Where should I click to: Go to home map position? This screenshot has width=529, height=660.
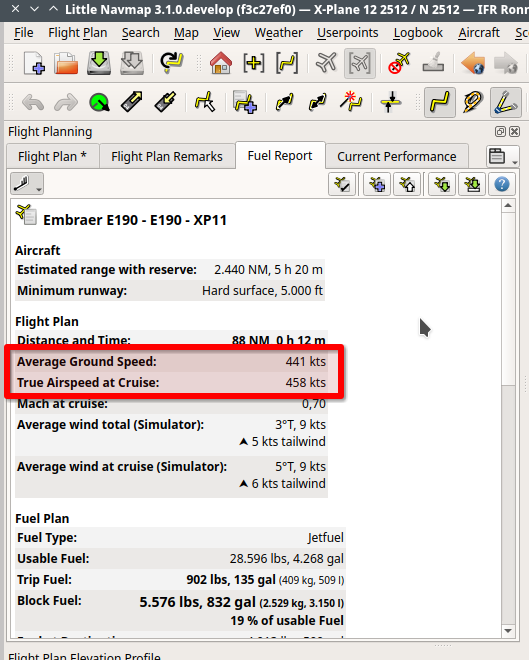click(x=221, y=63)
